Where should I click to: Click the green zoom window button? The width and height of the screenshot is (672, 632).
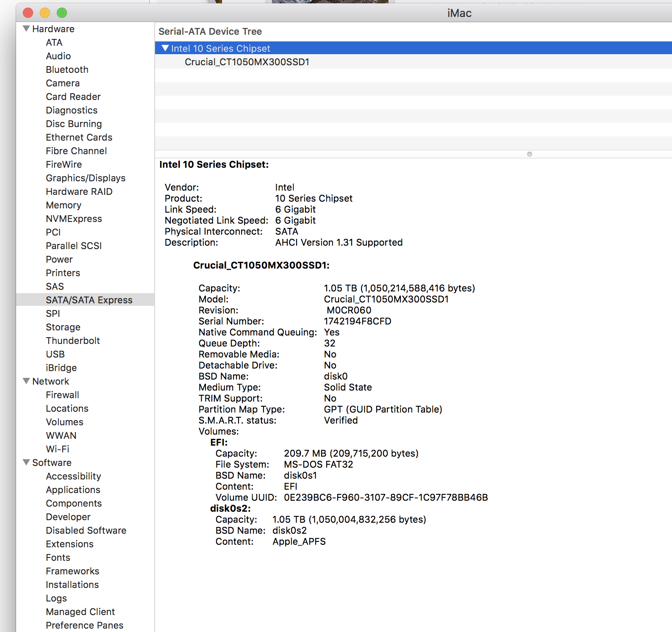[62, 13]
